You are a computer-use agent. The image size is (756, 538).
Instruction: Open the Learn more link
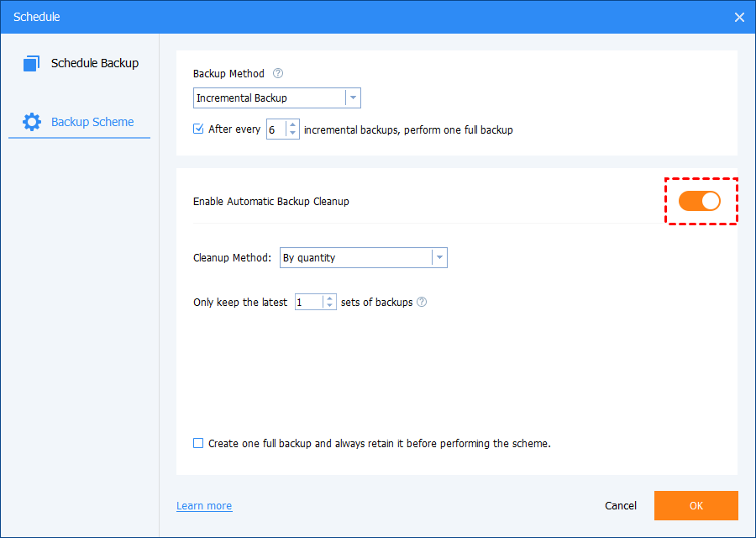(204, 506)
